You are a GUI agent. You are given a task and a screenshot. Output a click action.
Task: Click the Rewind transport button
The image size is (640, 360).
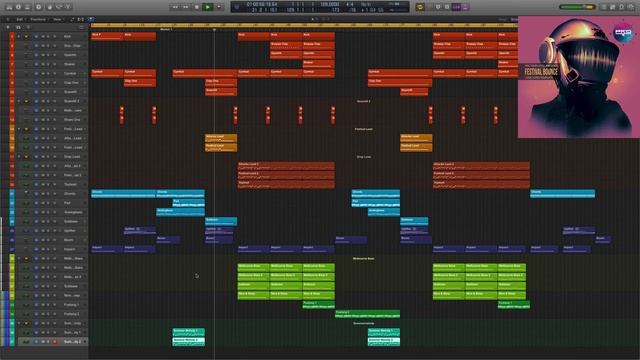175,7
